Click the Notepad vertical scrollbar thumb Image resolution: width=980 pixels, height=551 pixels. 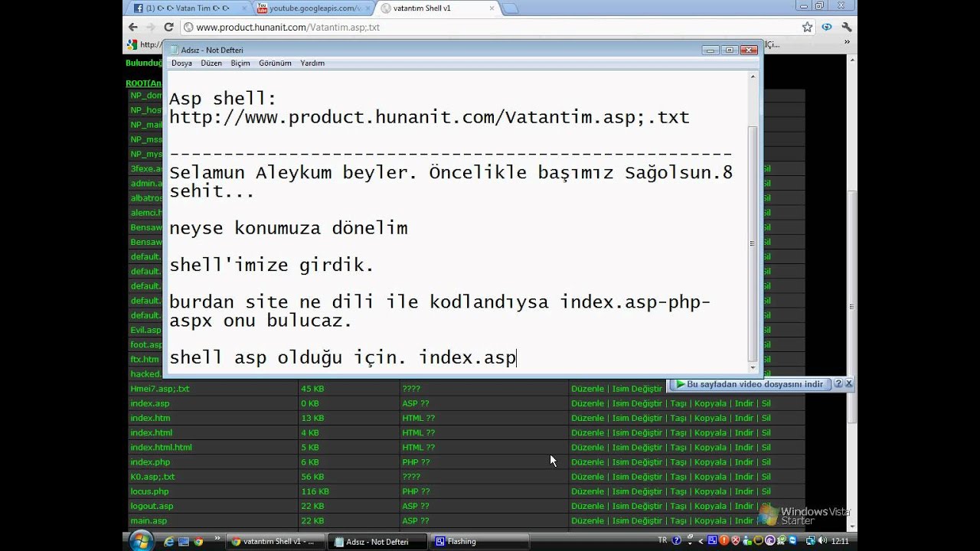click(x=753, y=243)
